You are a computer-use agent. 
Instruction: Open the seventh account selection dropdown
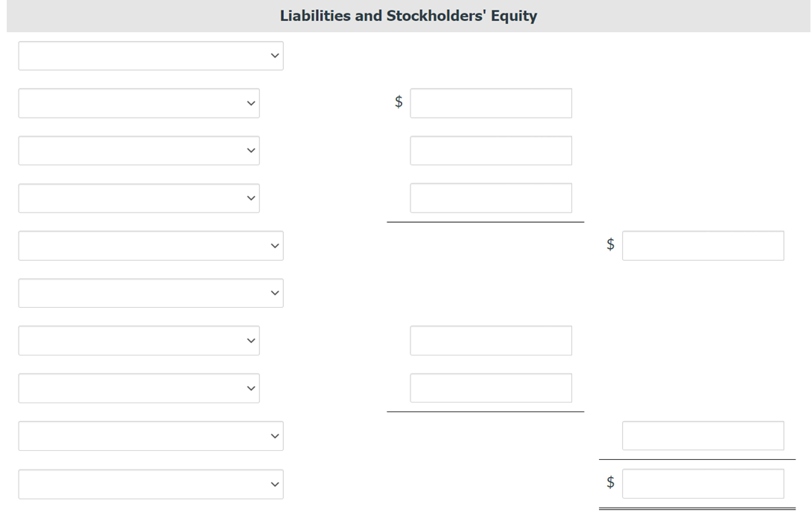point(139,341)
